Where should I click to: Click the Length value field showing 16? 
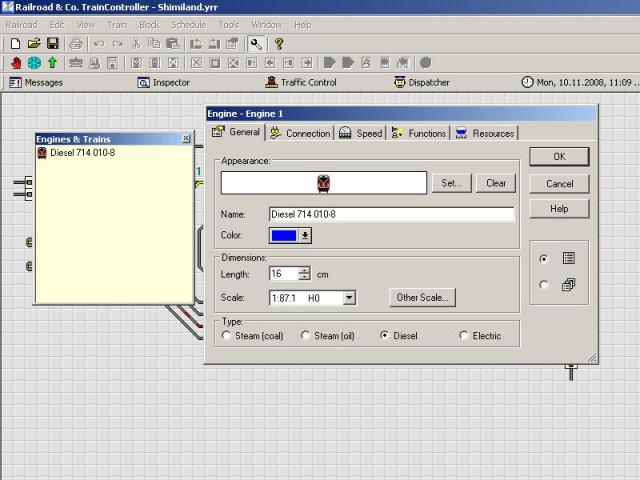(284, 273)
